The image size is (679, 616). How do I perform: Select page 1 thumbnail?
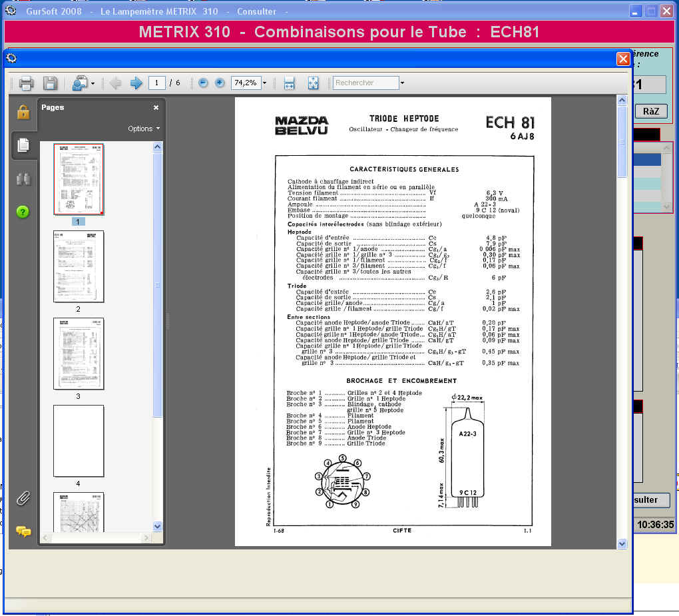pos(79,179)
